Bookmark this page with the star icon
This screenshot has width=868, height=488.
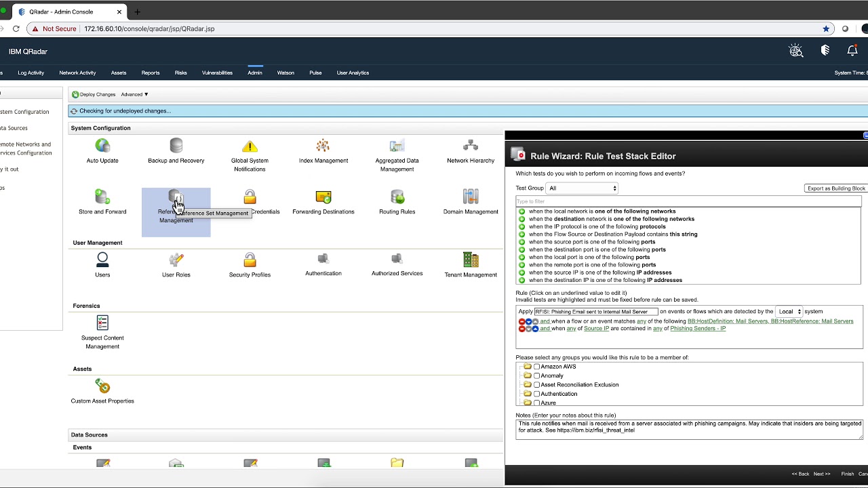point(826,29)
